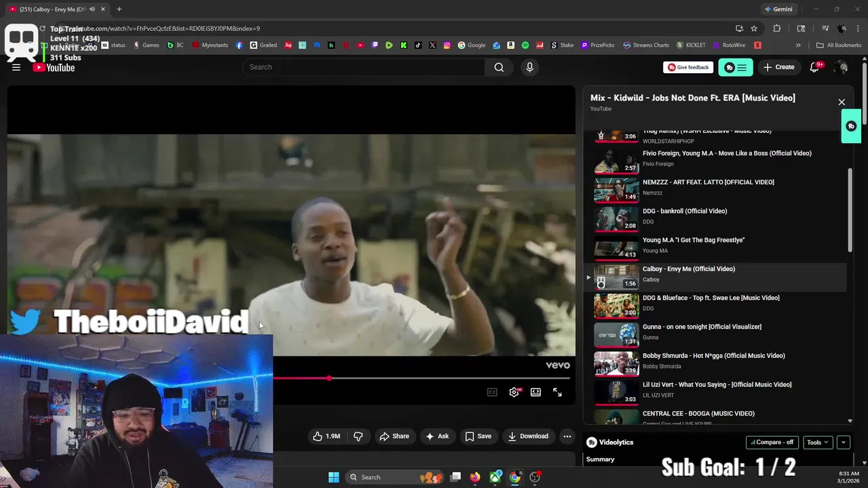Screen dimensions: 868x488
Task: Open the Twitch bookmark
Action: [374, 45]
